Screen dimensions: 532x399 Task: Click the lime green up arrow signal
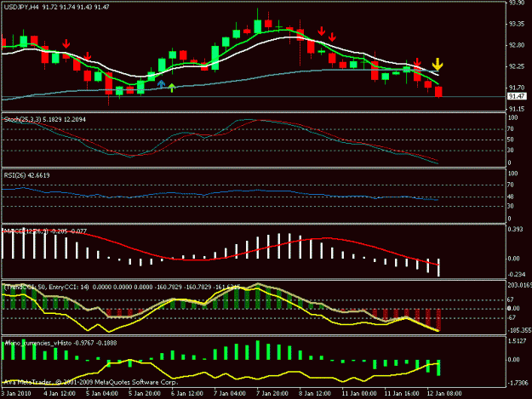[172, 88]
